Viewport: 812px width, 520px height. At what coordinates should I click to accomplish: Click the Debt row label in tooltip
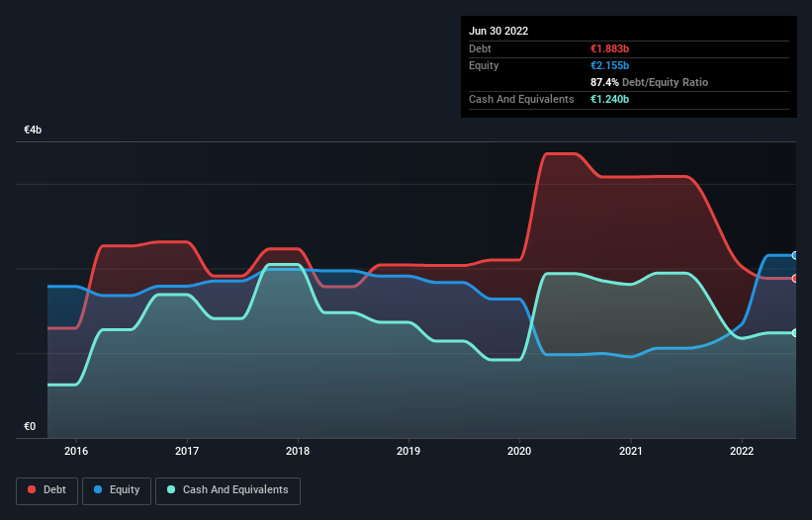480,48
